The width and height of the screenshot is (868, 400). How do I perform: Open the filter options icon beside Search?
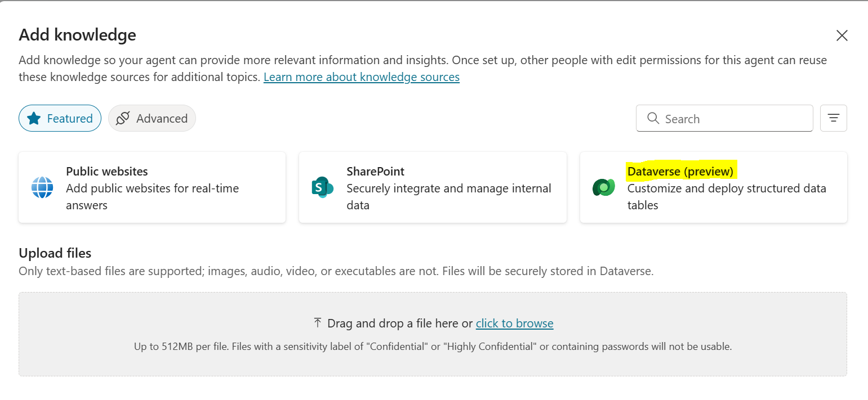[833, 118]
